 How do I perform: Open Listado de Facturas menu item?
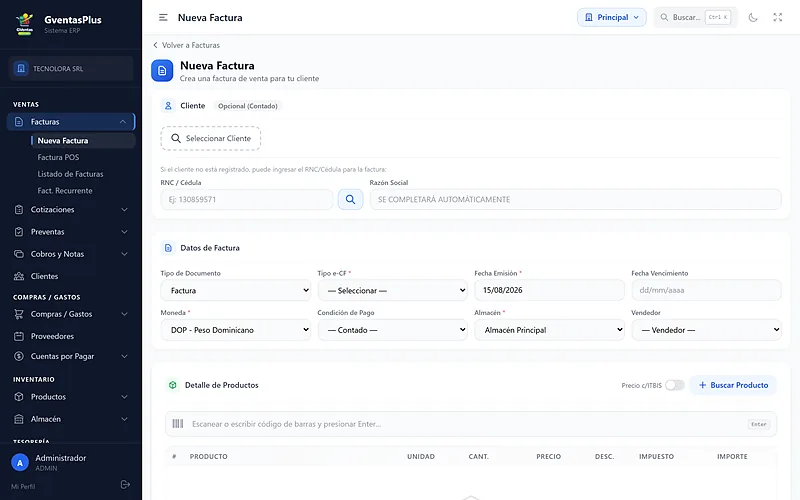tap(70, 174)
